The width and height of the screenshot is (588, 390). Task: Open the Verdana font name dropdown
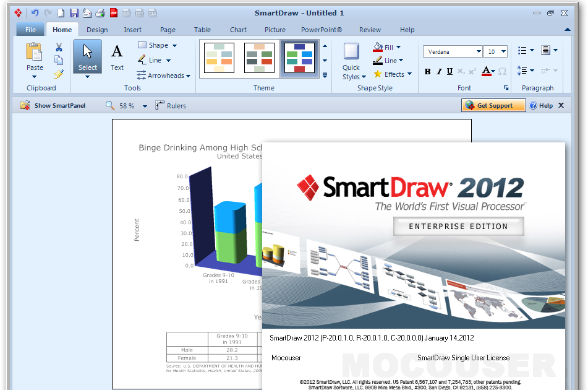point(479,51)
